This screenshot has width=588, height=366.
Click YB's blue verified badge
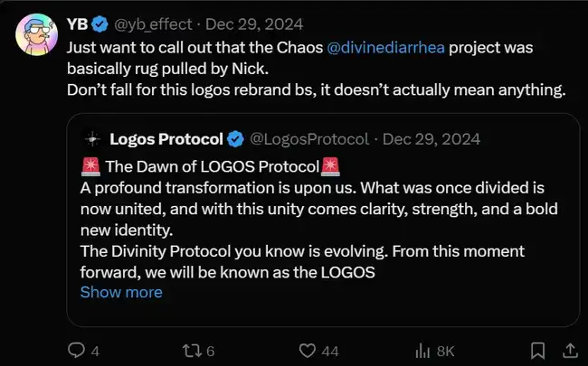click(x=101, y=23)
